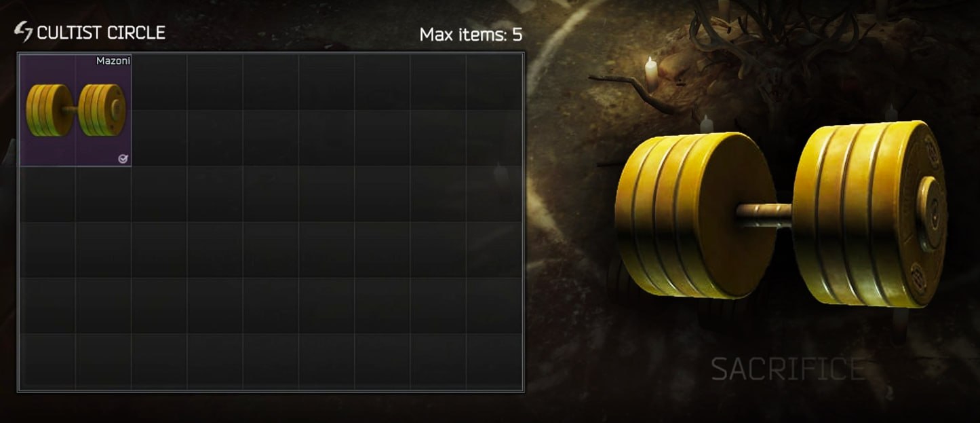Screen dimensions: 980x423
Task: Click the left golden plates of the Mazoni thumbnail
Action: 49,110
